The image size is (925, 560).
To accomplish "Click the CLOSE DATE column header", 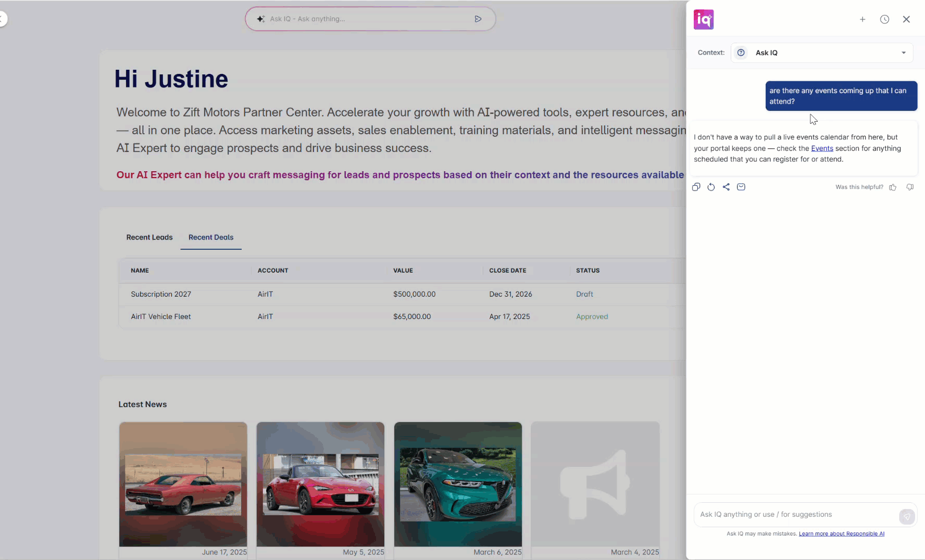I will (x=507, y=271).
